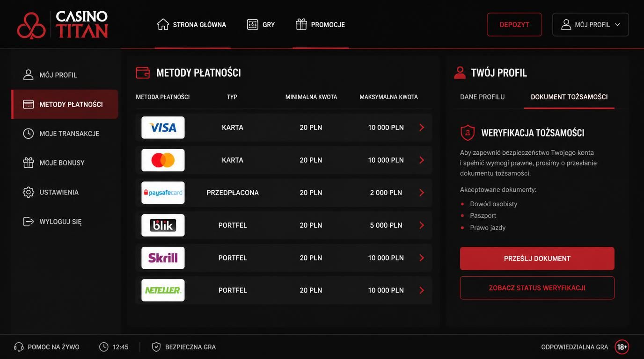
Task: Open the Neteller row arrow
Action: click(422, 290)
